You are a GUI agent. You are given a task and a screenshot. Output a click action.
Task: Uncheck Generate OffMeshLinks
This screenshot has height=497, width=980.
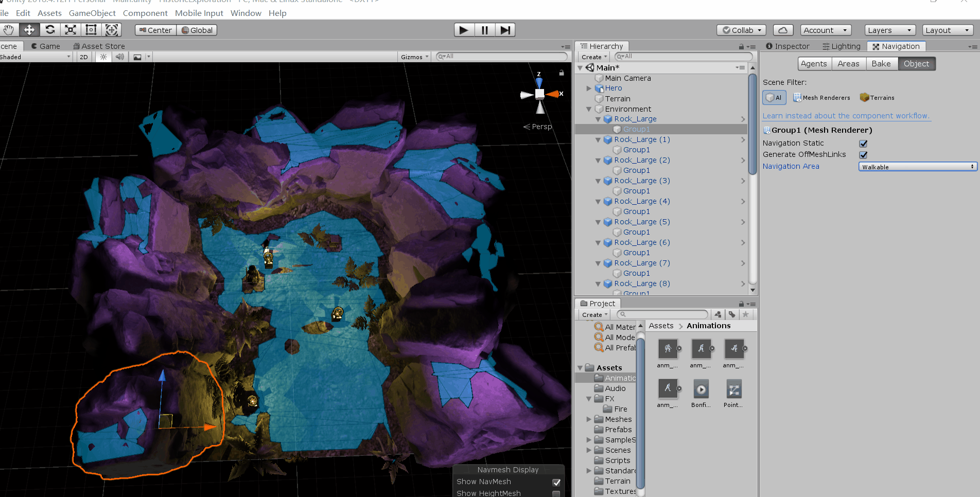pos(863,154)
